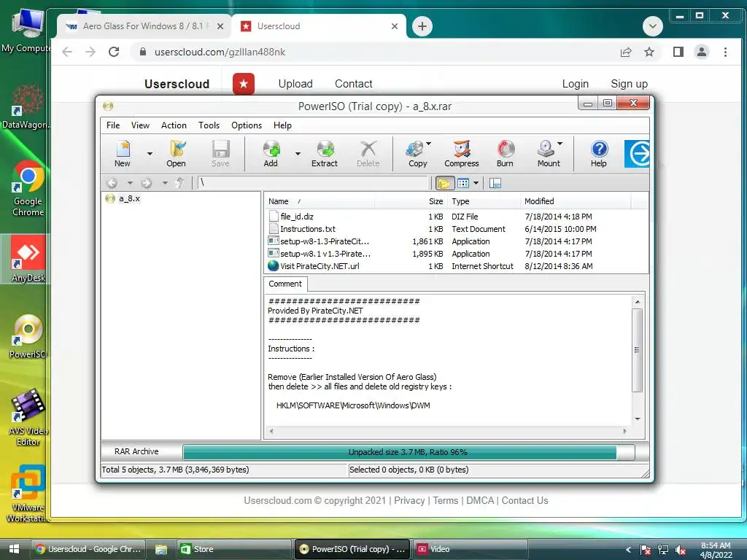Sort files by the Type column header
The width and height of the screenshot is (747, 560).
pyautogui.click(x=484, y=201)
